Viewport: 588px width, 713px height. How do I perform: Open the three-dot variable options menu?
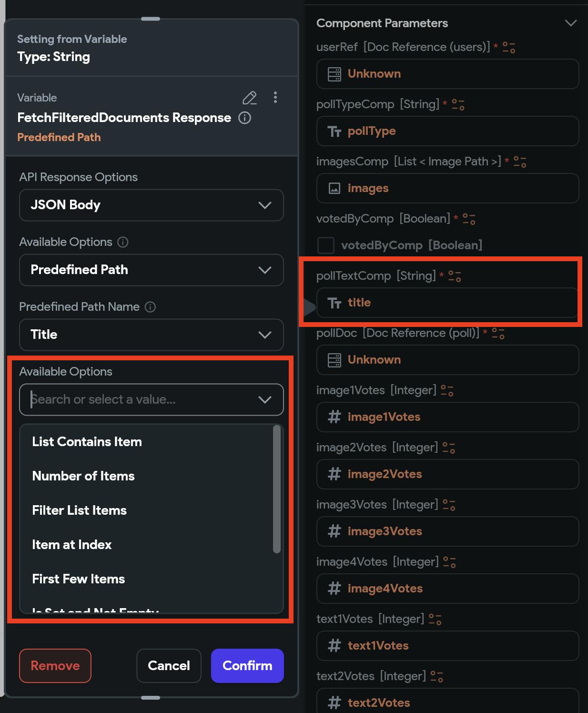275,98
